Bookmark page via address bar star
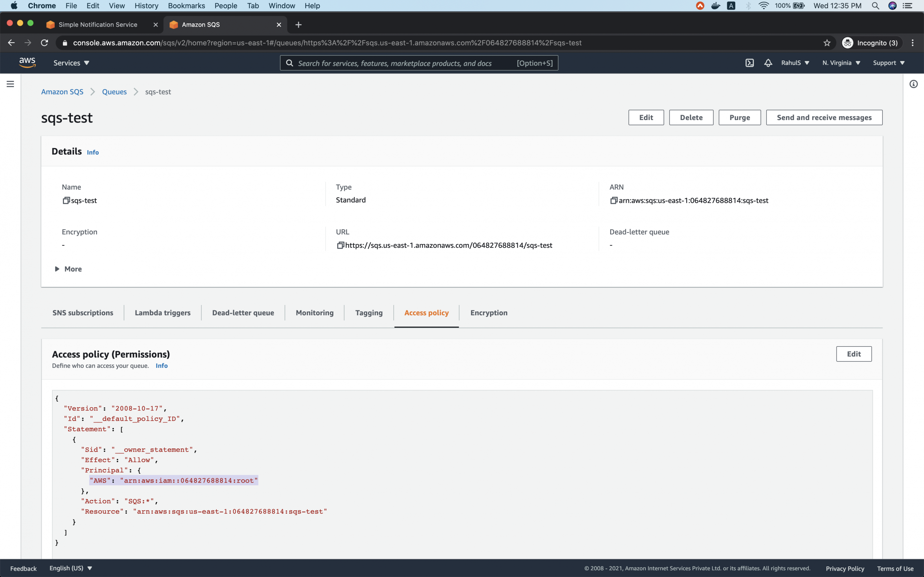This screenshot has width=924, height=577. click(x=827, y=43)
